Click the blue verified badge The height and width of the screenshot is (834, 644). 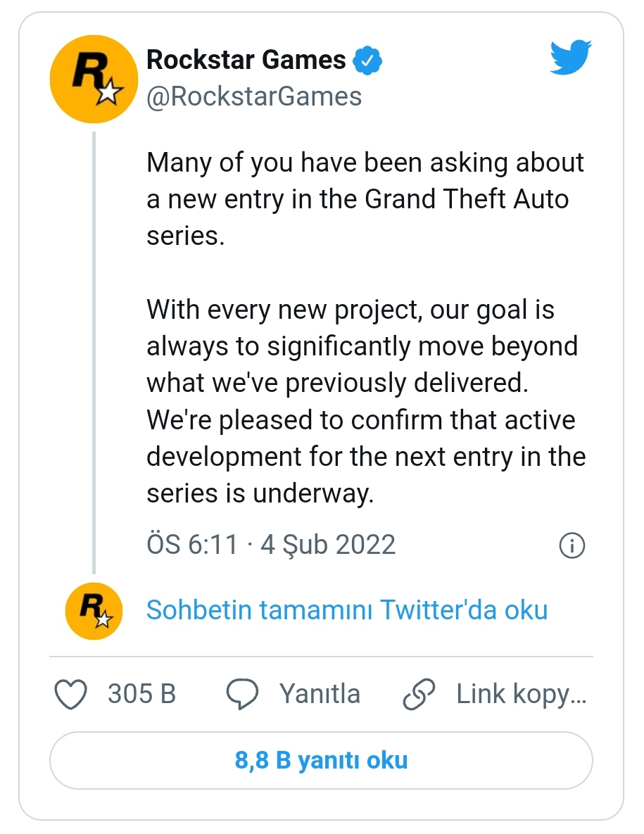pyautogui.click(x=368, y=60)
